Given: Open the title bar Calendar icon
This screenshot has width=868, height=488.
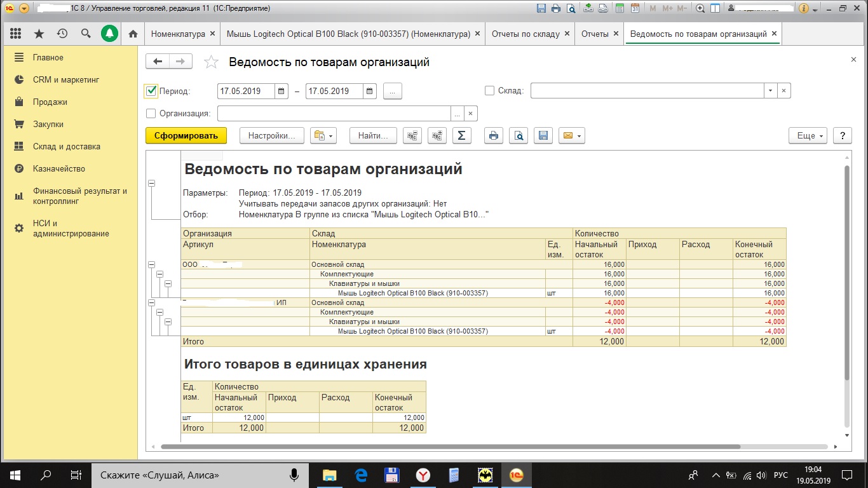Looking at the screenshot, I should [635, 9].
